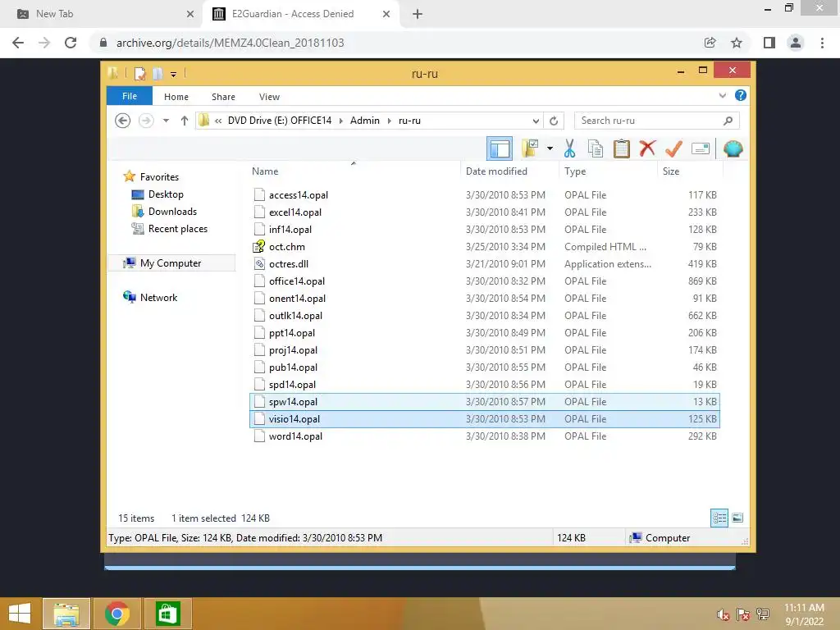Select Downloads in navigation pane
Viewport: 840px width, 630px height.
[x=172, y=211]
